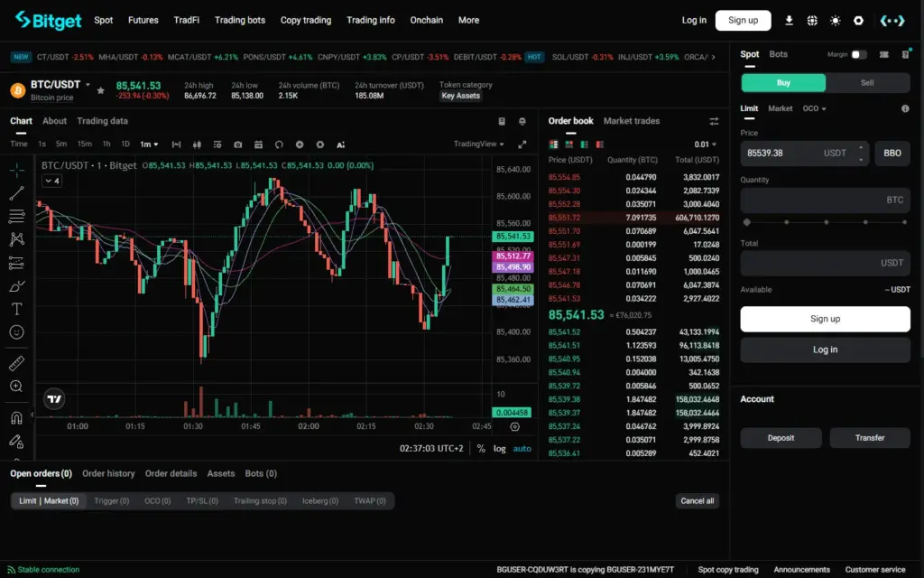This screenshot has width=924, height=578.
Task: Open the Customer service link
Action: pos(874,570)
